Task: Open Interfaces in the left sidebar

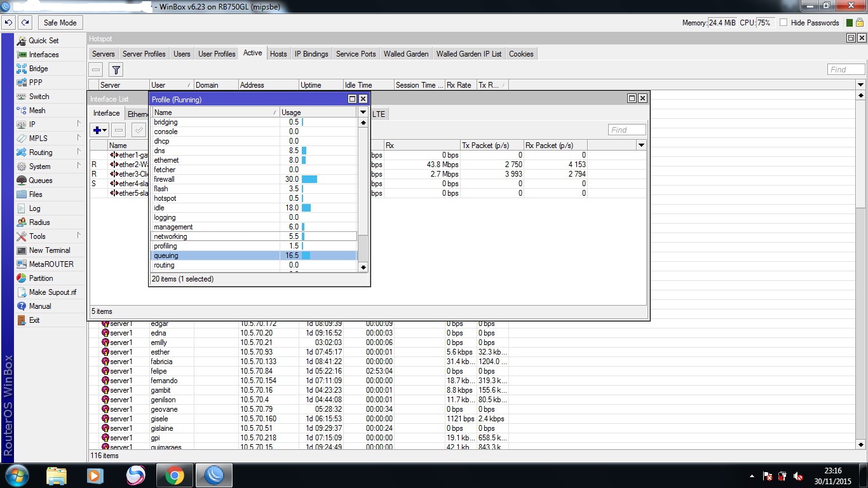Action: pos(43,55)
